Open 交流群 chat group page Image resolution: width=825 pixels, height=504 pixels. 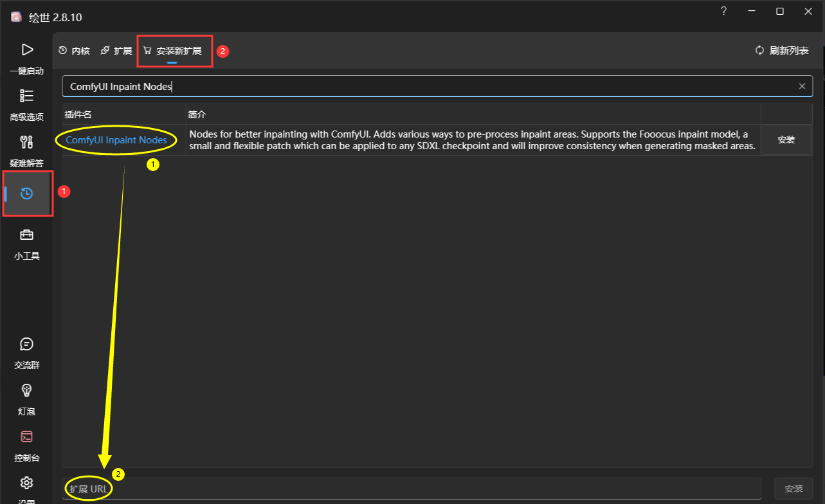[26, 354]
